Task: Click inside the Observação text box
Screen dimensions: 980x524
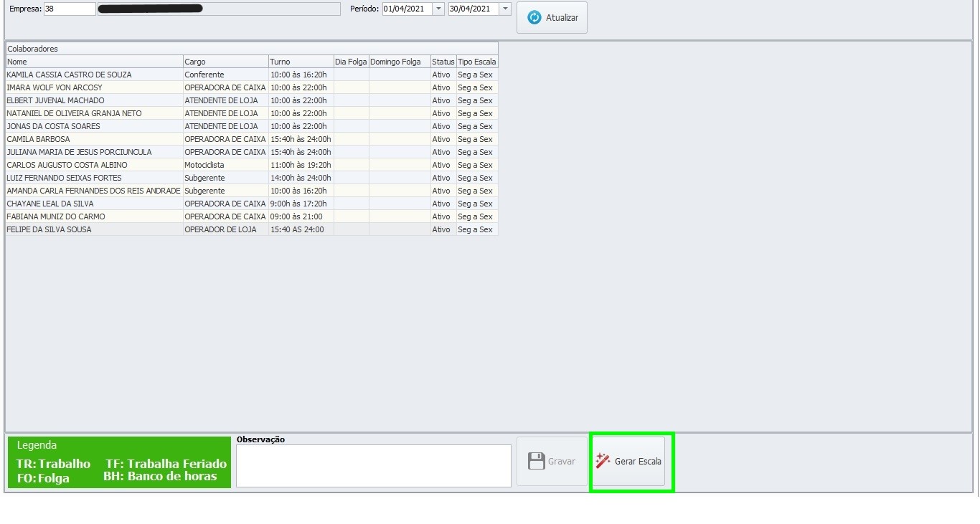Action: (373, 466)
